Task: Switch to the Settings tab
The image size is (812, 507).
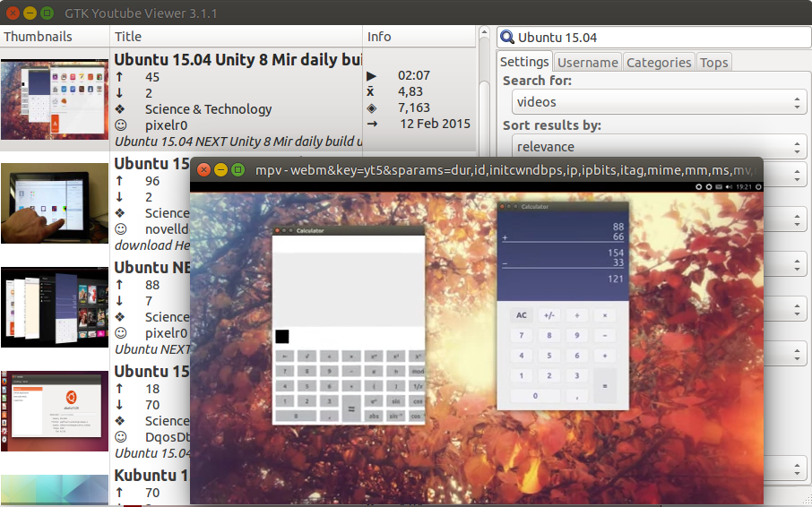Action: [524, 62]
